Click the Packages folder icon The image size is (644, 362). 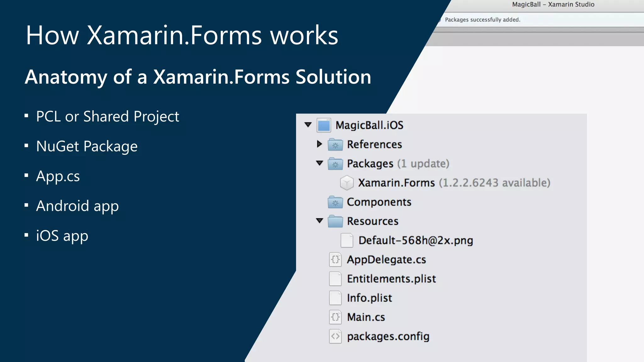coord(335,164)
